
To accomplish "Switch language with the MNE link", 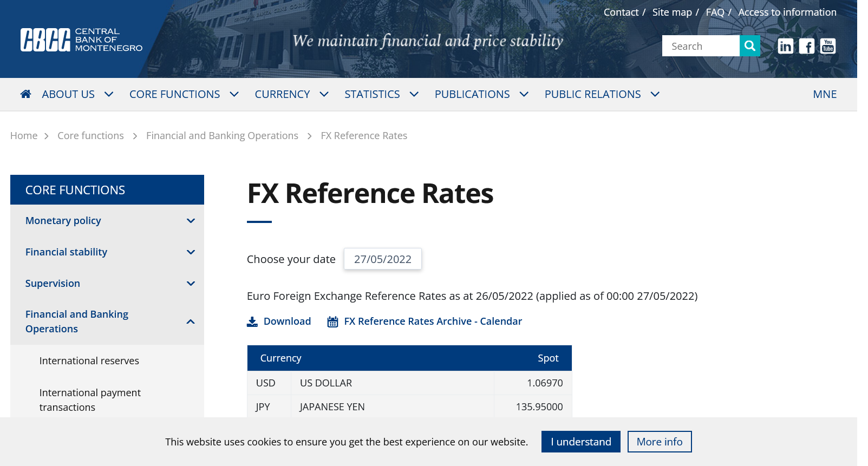I will point(824,95).
